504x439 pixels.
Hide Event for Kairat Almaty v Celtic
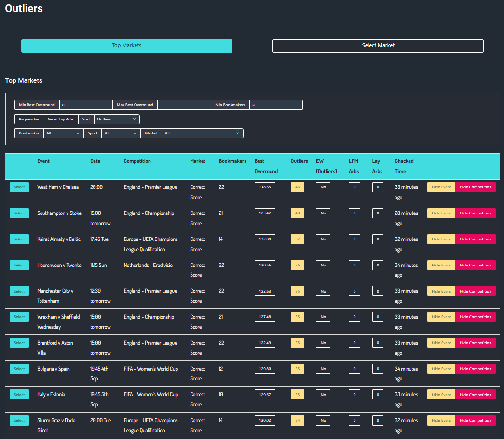441,239
